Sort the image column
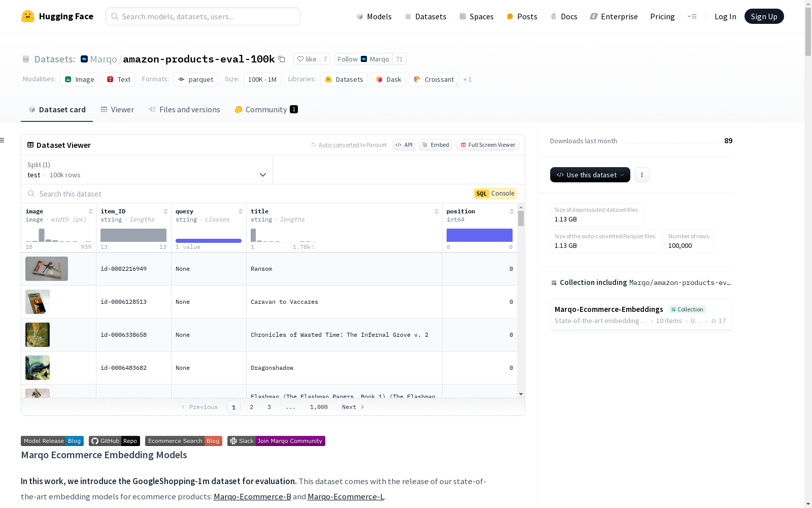812x508 pixels. [x=90, y=211]
